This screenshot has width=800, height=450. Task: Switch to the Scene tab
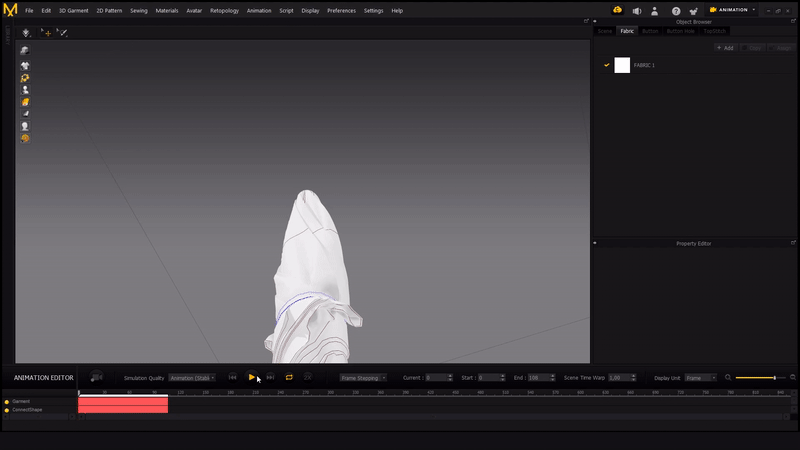pos(604,31)
